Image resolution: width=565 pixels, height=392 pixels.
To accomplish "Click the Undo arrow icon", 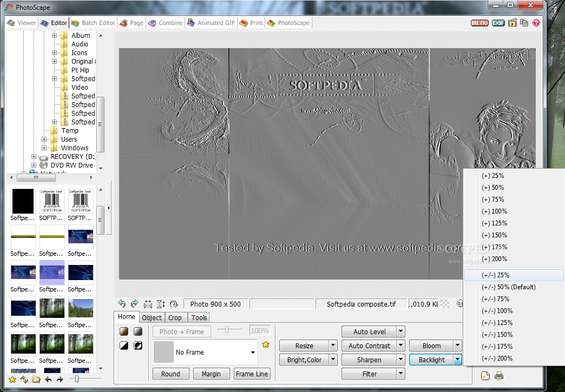I will point(122,304).
